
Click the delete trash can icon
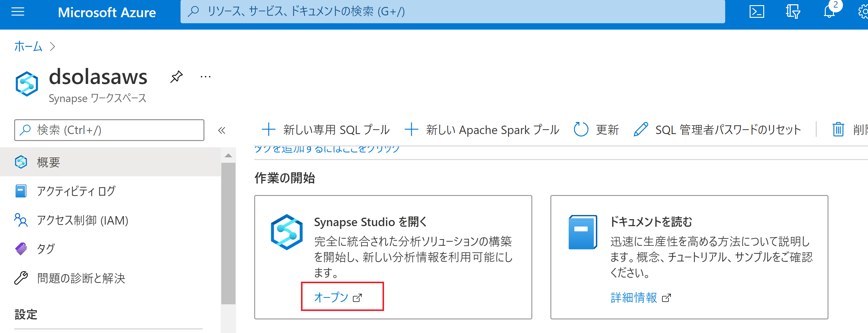pyautogui.click(x=838, y=130)
